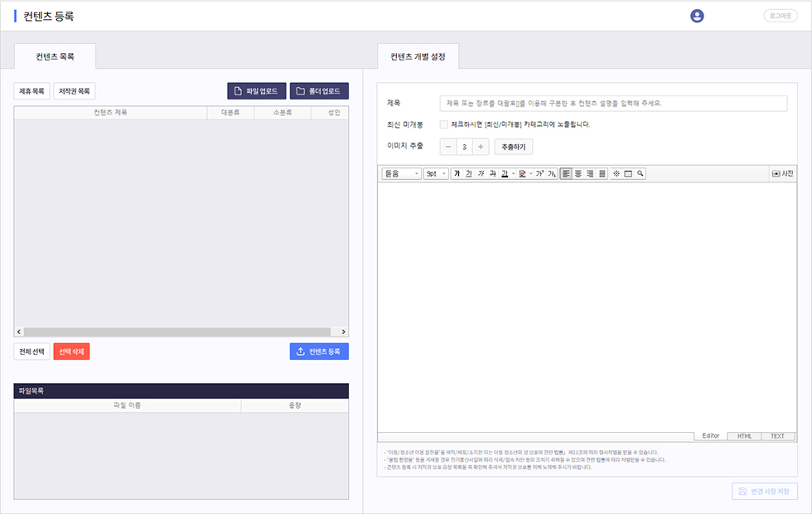
Task: Open find tool with magnifier icon
Action: coord(640,174)
